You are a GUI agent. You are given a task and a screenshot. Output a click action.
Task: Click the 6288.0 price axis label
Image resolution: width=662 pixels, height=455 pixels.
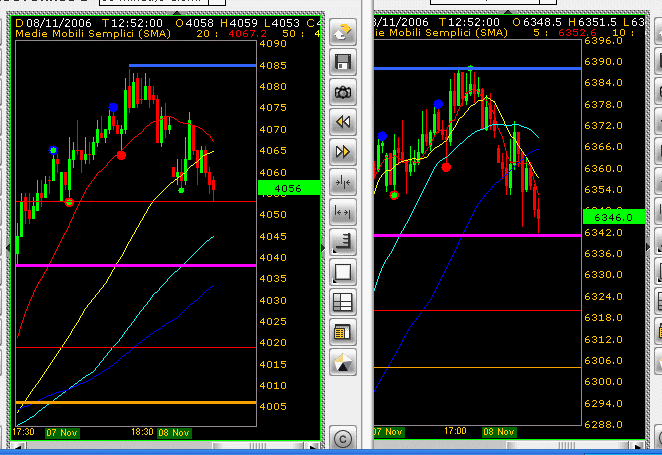(603, 425)
